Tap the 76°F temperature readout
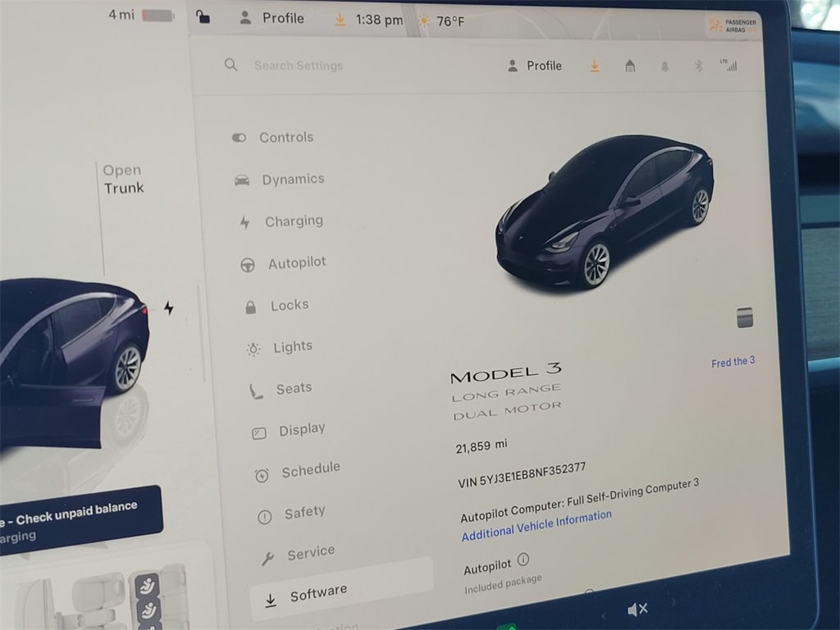The width and height of the screenshot is (840, 630). pyautogui.click(x=450, y=21)
